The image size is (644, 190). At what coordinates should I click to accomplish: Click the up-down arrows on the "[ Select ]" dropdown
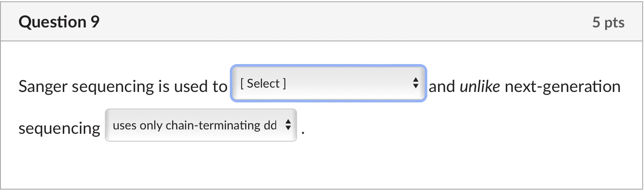(x=415, y=83)
